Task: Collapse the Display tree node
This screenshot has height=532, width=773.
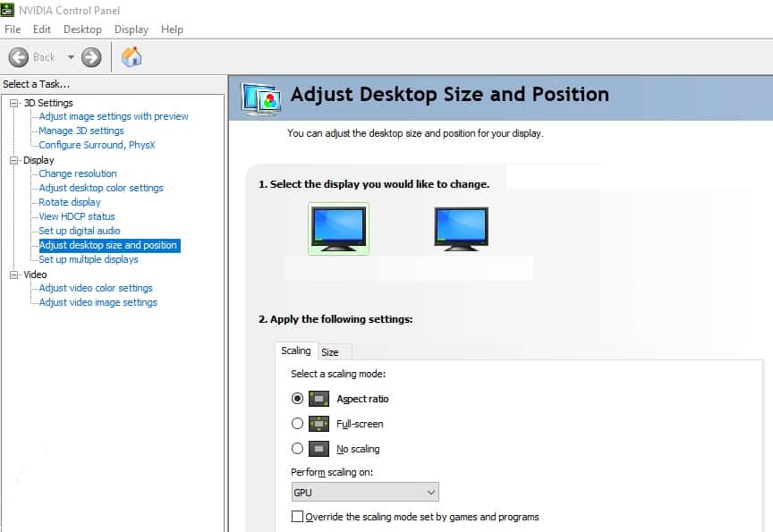Action: click(14, 160)
